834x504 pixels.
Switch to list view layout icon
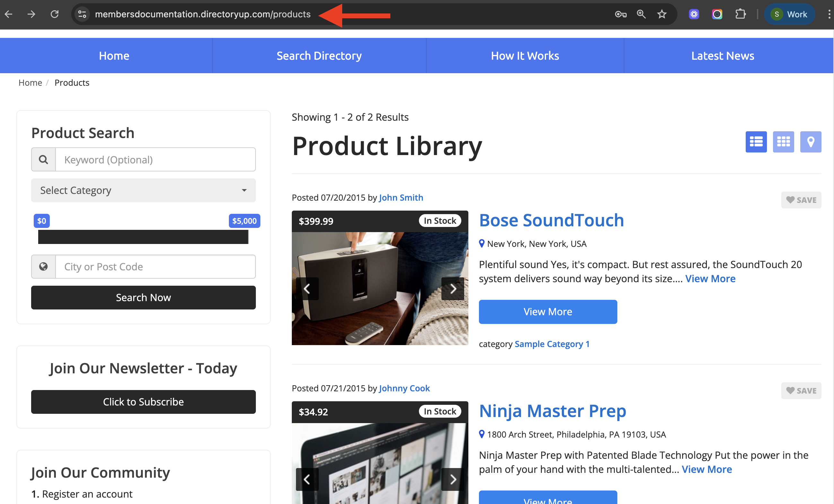[x=756, y=142]
